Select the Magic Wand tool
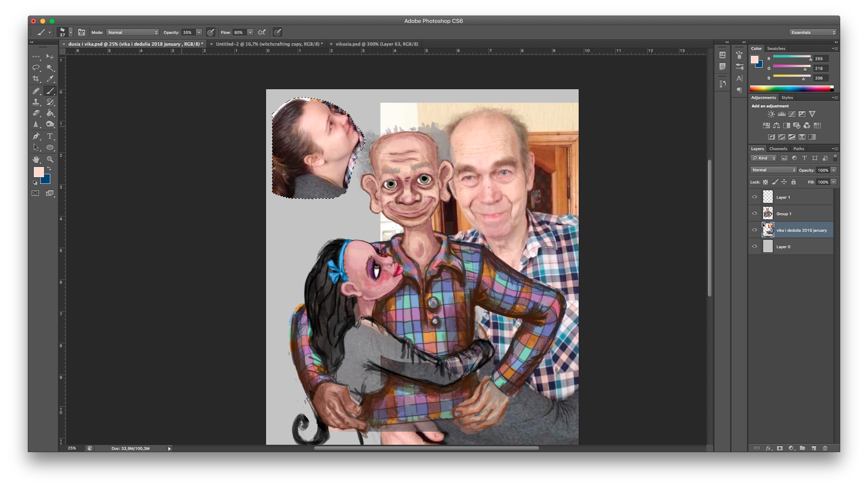 50,68
